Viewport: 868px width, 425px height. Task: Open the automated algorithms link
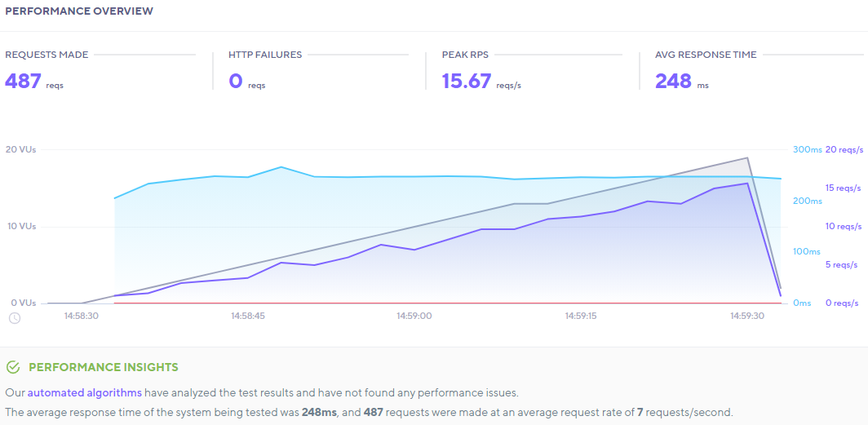85,392
